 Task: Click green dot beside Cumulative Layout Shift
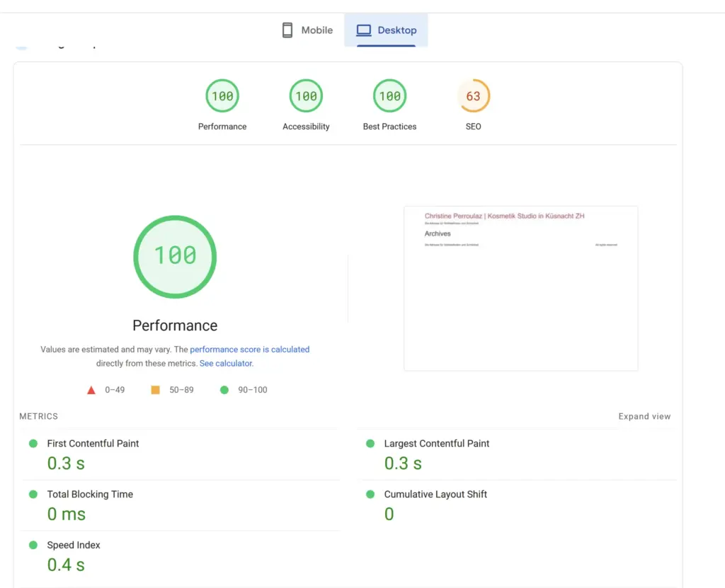point(370,494)
